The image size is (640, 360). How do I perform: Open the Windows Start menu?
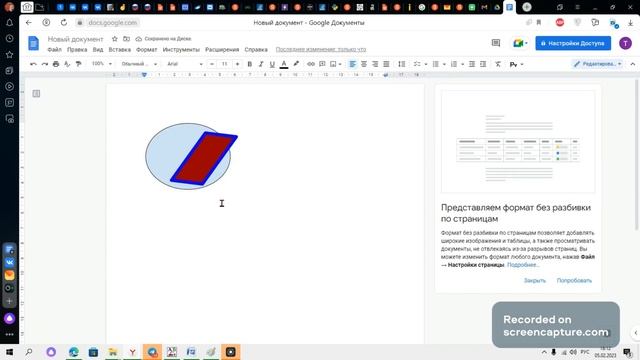pyautogui.click(x=9, y=352)
